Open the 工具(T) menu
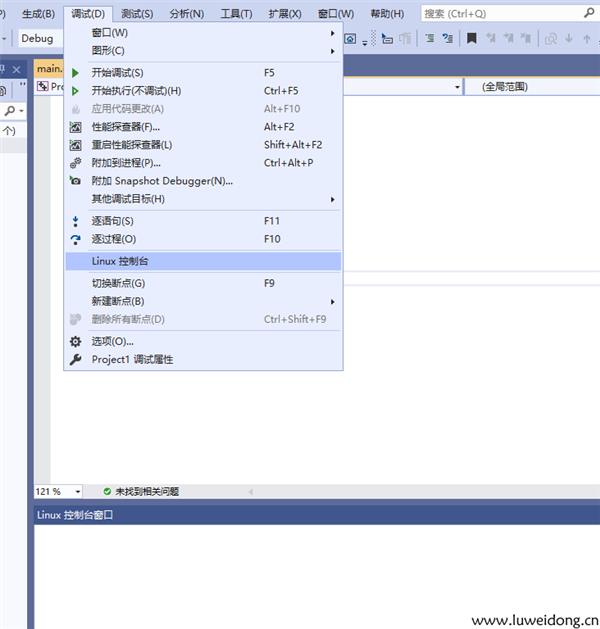The image size is (600, 629). [236, 14]
